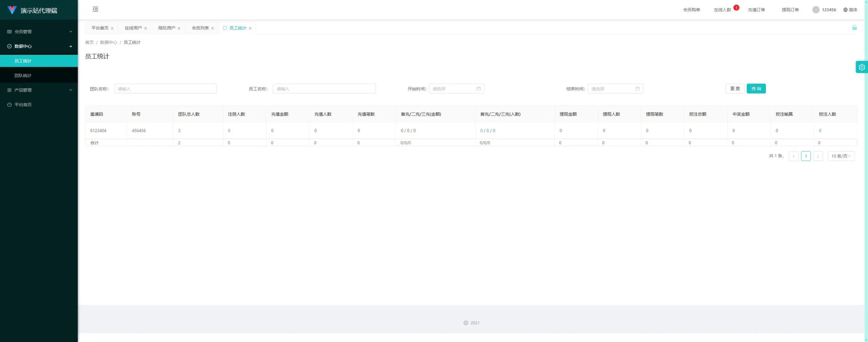Open 在线人数 in top bar

pyautogui.click(x=723, y=10)
